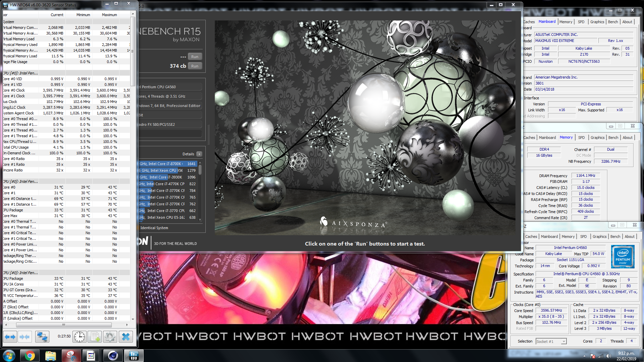Start HWiNFO logging with the spreadsheet icon
The width and height of the screenshot is (644, 362).
click(95, 337)
